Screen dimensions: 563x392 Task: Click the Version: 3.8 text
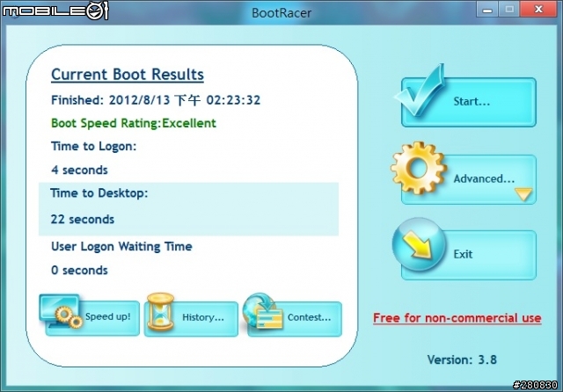462,359
